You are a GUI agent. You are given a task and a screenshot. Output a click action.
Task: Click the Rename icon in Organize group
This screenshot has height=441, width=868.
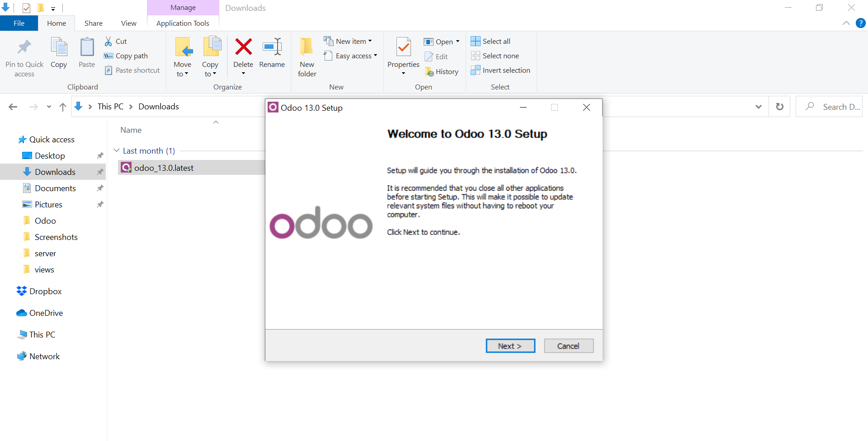[x=272, y=47]
